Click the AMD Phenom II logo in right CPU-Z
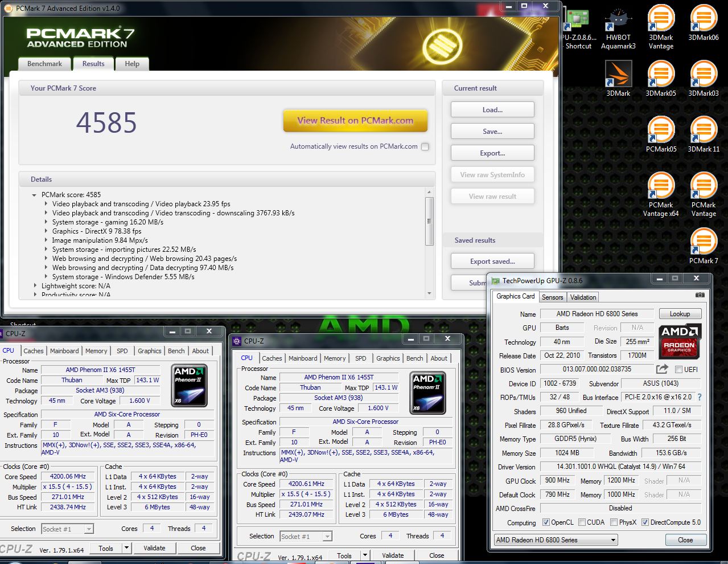 click(x=427, y=393)
